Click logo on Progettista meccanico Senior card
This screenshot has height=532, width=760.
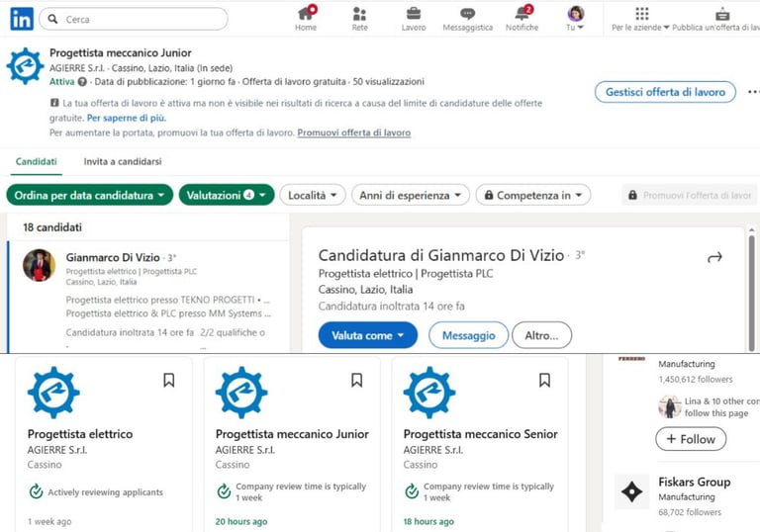(429, 393)
